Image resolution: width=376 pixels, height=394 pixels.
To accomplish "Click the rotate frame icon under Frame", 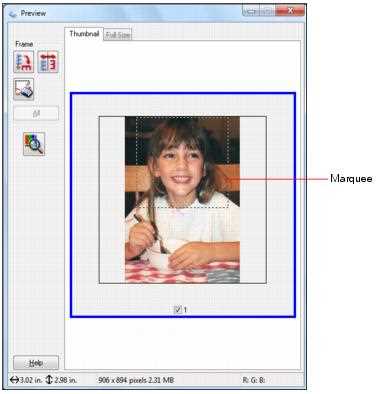I will 24,62.
